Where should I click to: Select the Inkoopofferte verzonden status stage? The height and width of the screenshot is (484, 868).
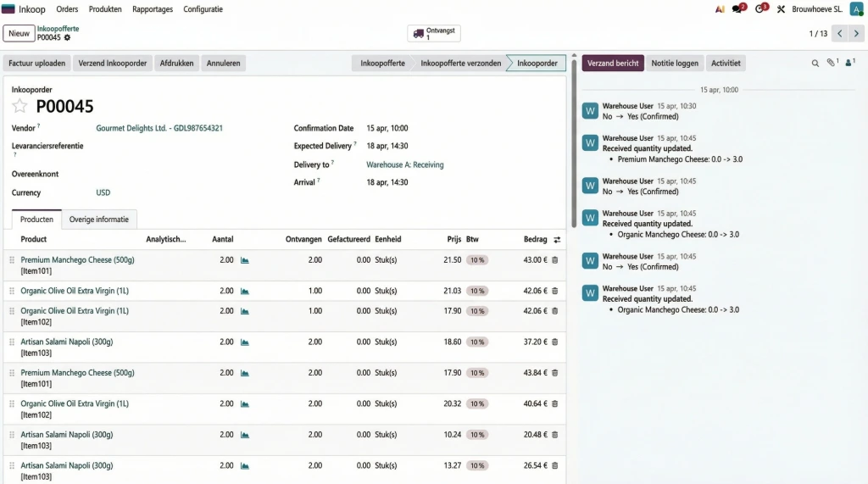point(460,63)
